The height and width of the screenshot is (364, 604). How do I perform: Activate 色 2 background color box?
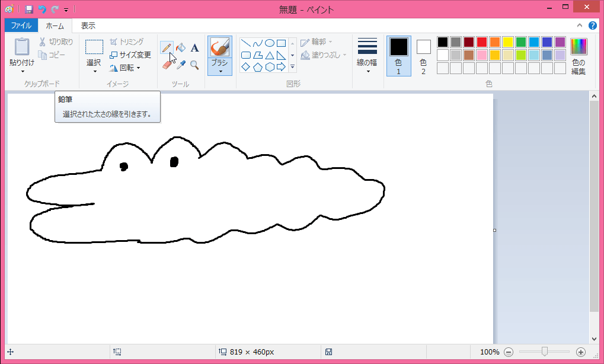point(423,56)
